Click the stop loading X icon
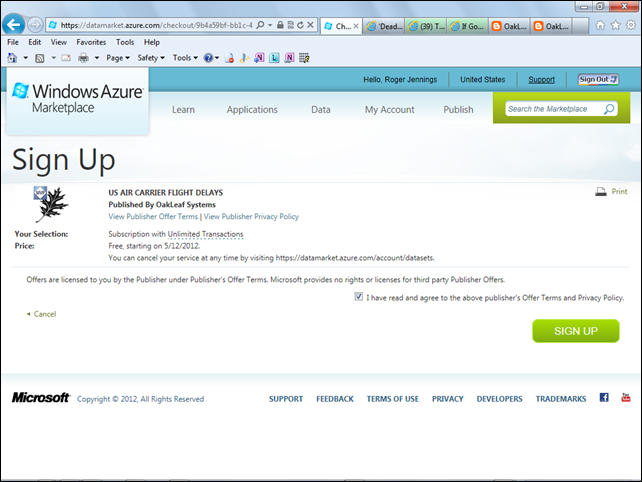Viewport: 642px width, 482px height. click(x=310, y=25)
